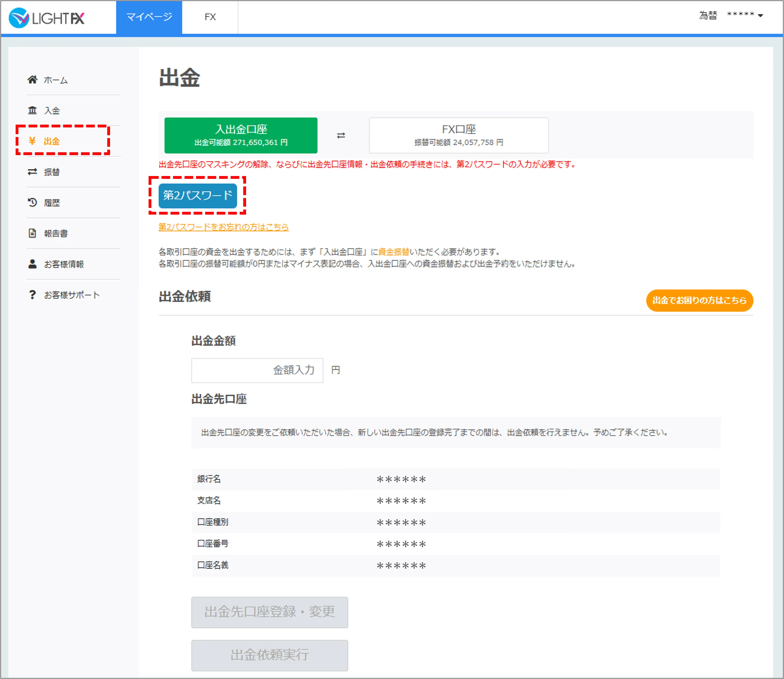Click the 支店名 row label
The width and height of the screenshot is (784, 679).
click(209, 500)
